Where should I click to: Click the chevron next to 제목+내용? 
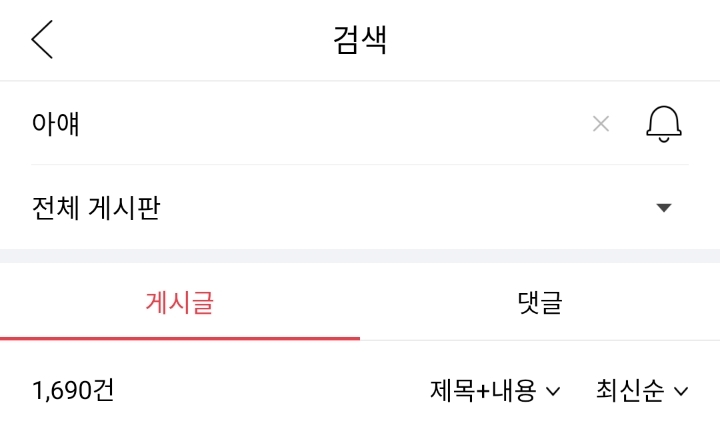pyautogui.click(x=553, y=391)
